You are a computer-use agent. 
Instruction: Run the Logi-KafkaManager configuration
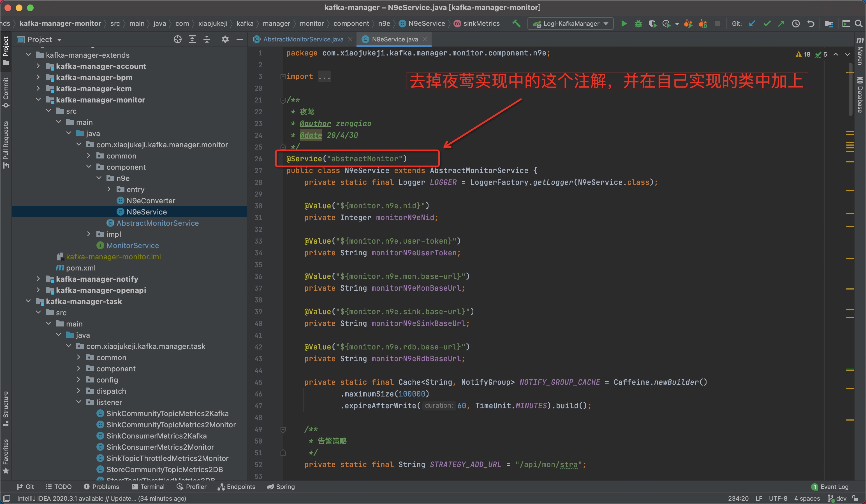coord(624,23)
